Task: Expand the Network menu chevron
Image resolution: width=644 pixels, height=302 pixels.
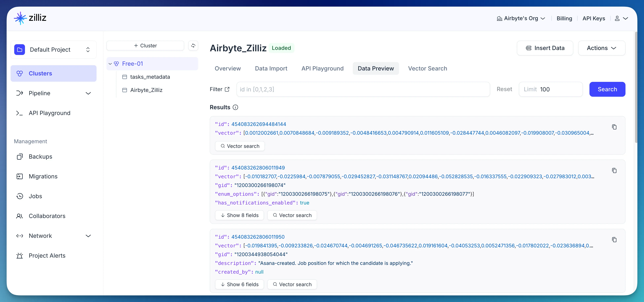Action: 88,236
